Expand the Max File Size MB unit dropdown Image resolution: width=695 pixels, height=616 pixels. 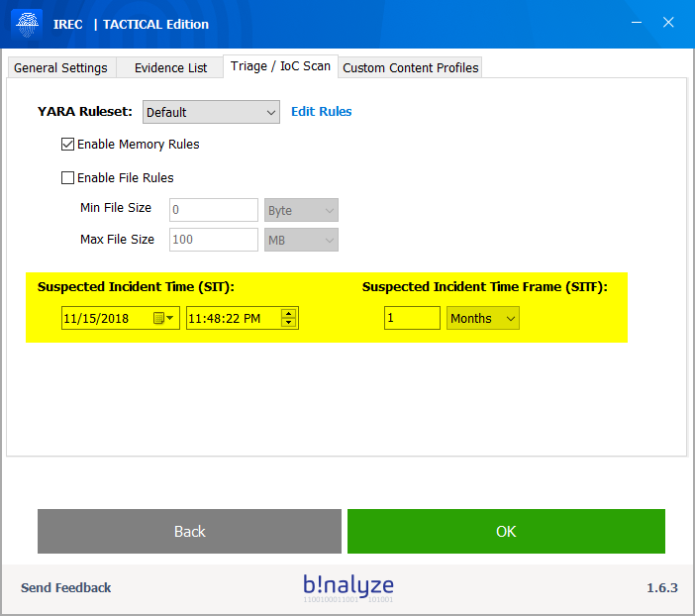click(x=301, y=240)
